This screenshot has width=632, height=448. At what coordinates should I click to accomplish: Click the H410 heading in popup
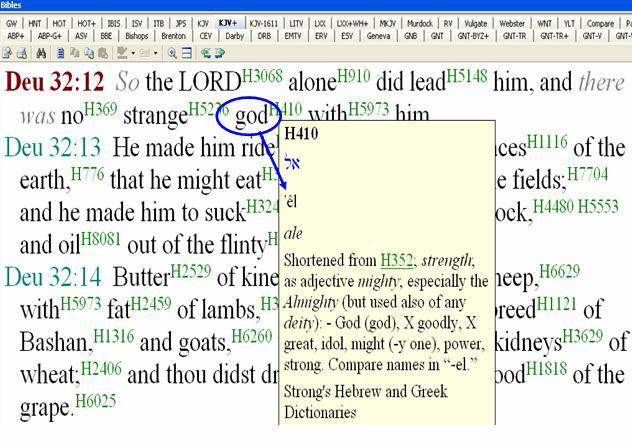(x=301, y=133)
